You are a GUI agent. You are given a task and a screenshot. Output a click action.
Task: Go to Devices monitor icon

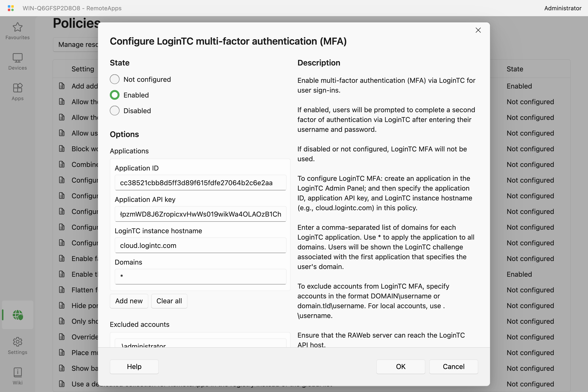(17, 58)
